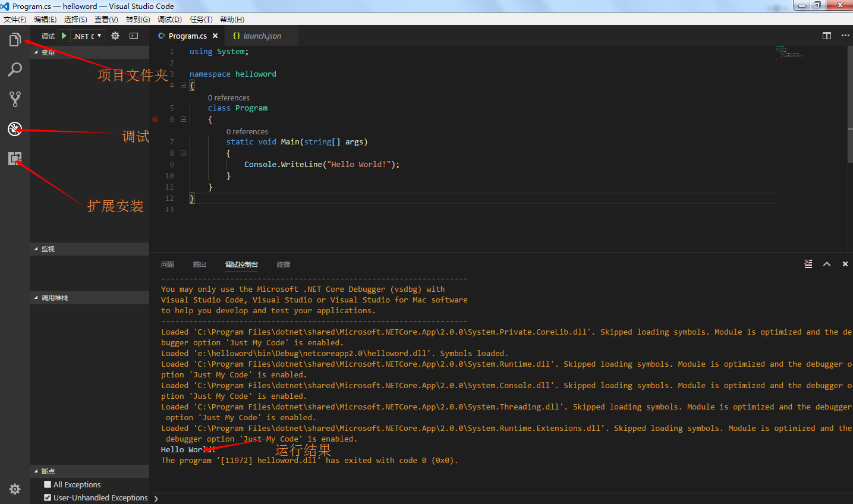Open the Search view
This screenshot has width=853, height=504.
15,70
